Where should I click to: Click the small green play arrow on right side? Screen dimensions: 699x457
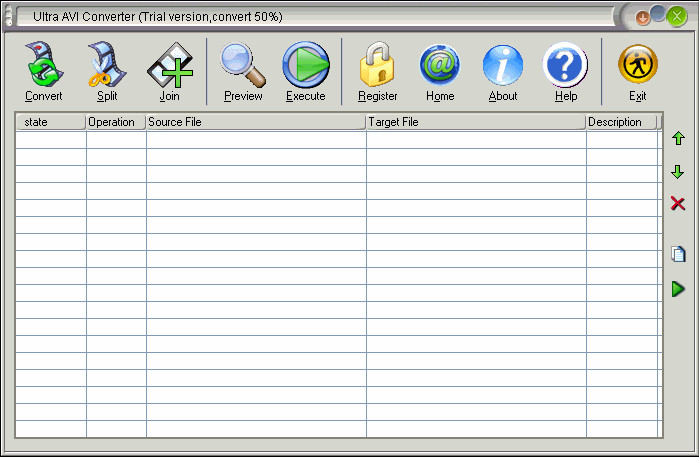[678, 289]
